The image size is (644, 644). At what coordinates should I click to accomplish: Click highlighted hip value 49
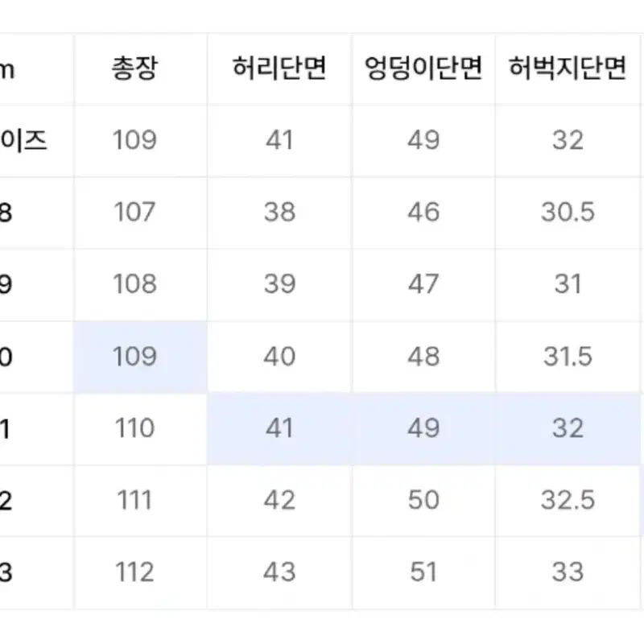(x=423, y=428)
